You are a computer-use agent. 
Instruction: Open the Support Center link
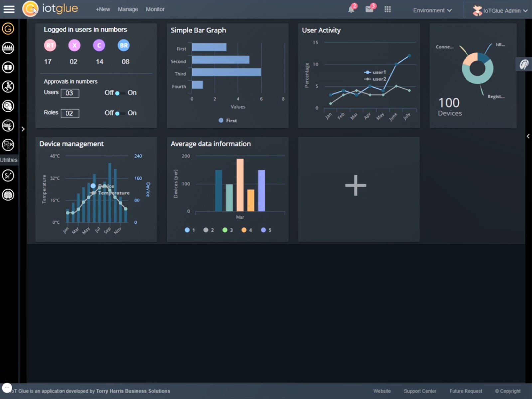tap(420, 391)
